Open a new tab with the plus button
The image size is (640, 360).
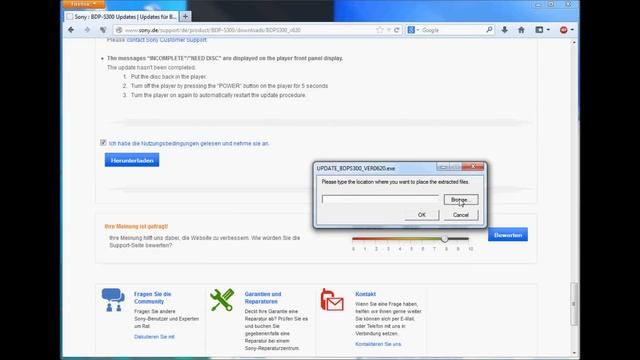click(x=185, y=17)
